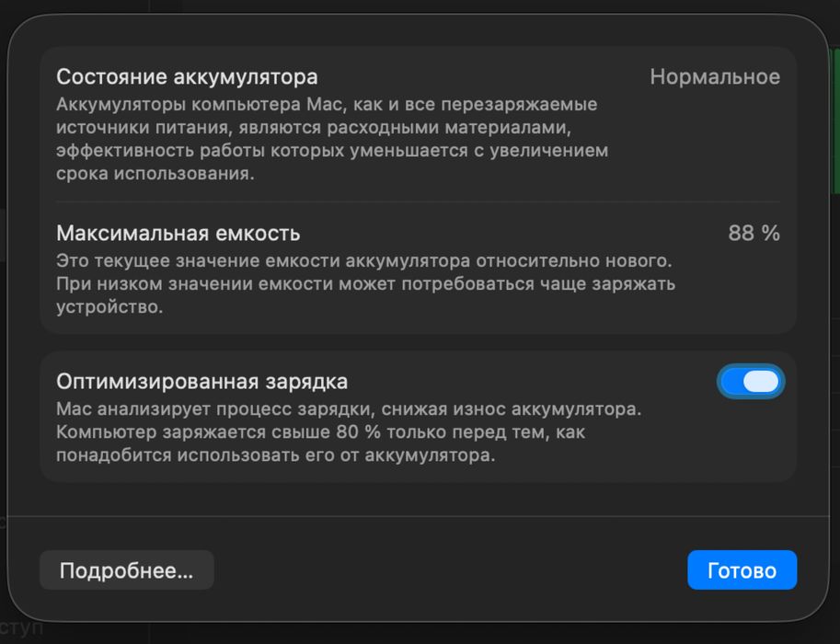This screenshot has width=840, height=644.
Task: Disable the Оптимизированная зарядка toggle
Action: click(x=751, y=382)
